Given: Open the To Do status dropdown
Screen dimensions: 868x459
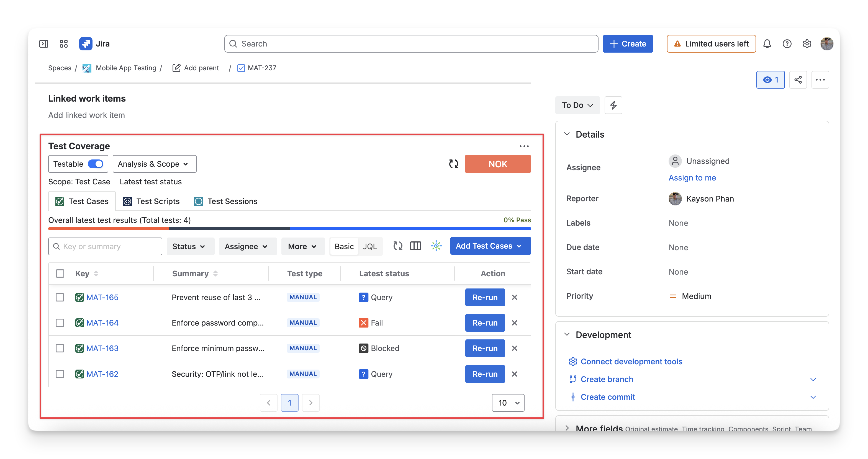Looking at the screenshot, I should (x=577, y=105).
